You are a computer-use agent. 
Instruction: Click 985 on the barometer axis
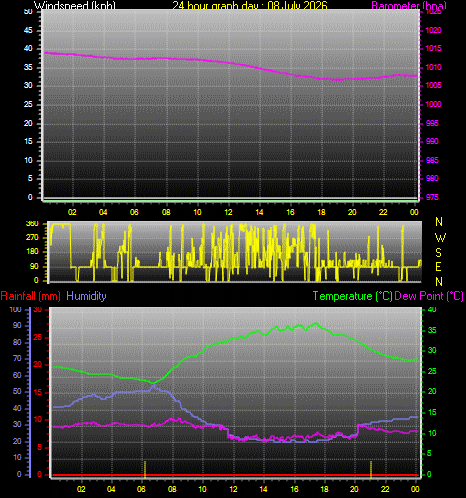pos(432,160)
